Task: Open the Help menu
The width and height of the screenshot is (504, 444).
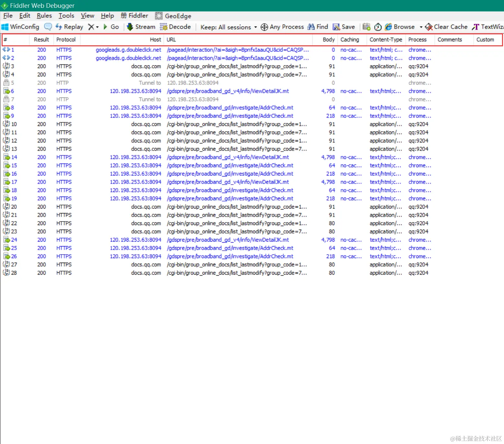Action: tap(107, 16)
